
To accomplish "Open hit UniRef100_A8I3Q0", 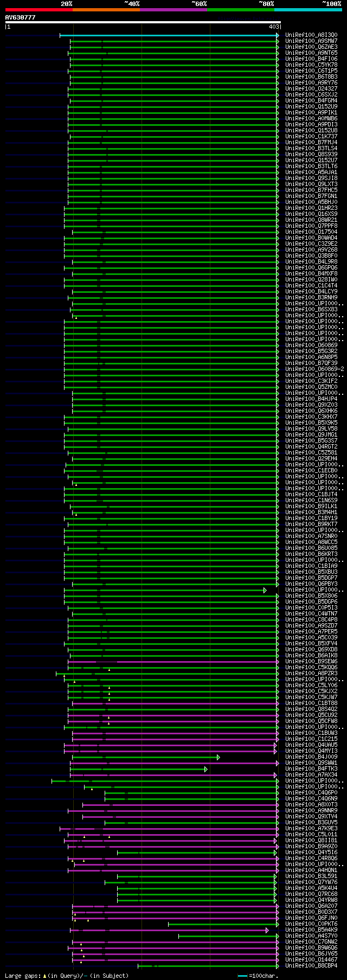I will pos(311,35).
